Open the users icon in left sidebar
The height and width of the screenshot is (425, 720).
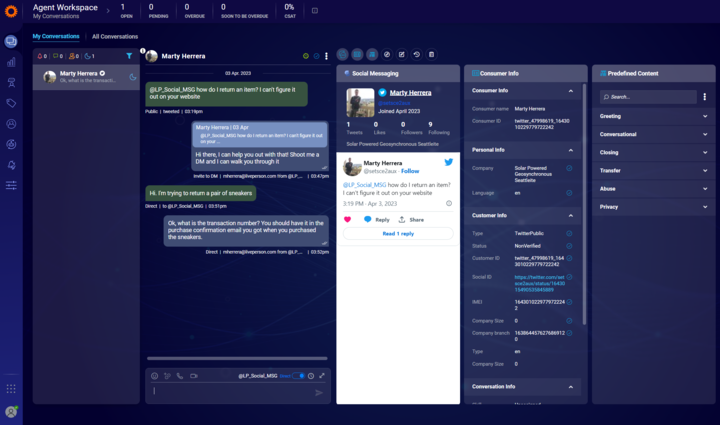point(11,124)
